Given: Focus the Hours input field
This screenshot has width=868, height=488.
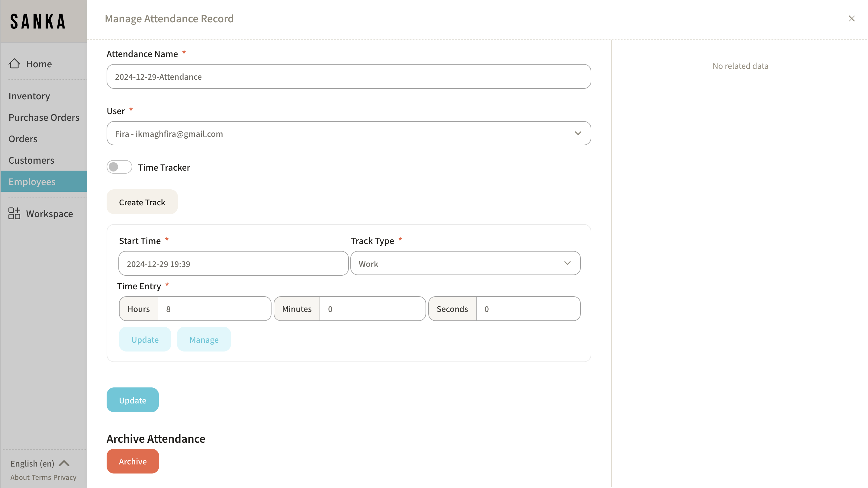Looking at the screenshot, I should pos(214,309).
